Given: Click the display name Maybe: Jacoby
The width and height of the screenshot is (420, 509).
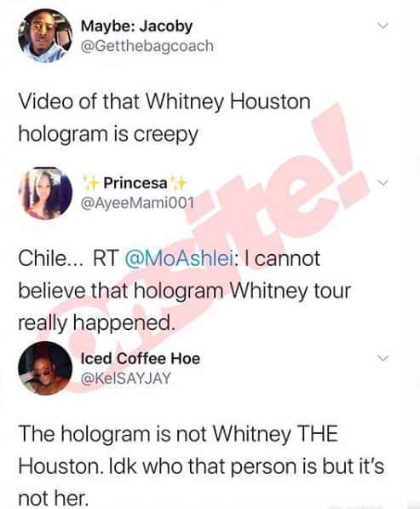Looking at the screenshot, I should (x=136, y=26).
